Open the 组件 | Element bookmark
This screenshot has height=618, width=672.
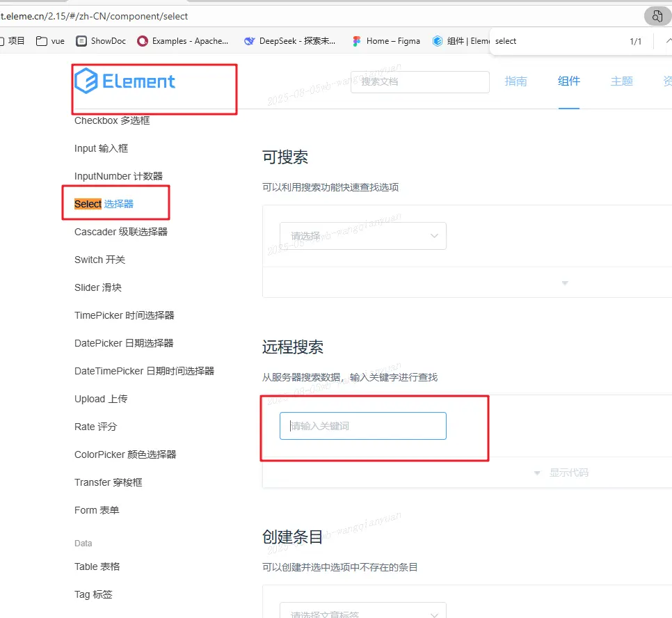pos(461,41)
